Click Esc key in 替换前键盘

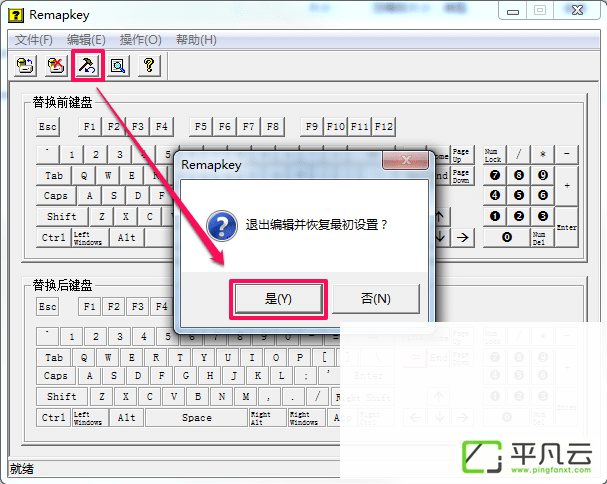(x=48, y=127)
